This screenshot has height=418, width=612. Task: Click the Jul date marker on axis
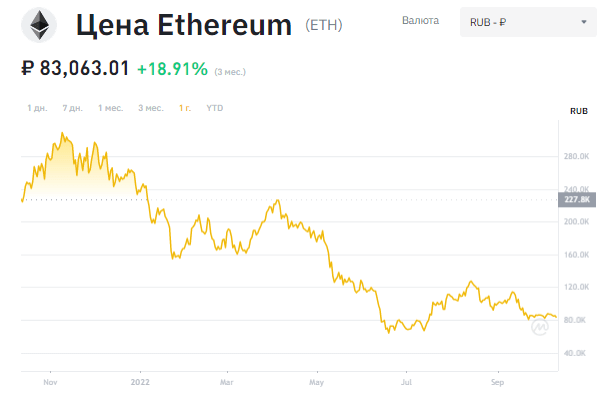point(407,381)
